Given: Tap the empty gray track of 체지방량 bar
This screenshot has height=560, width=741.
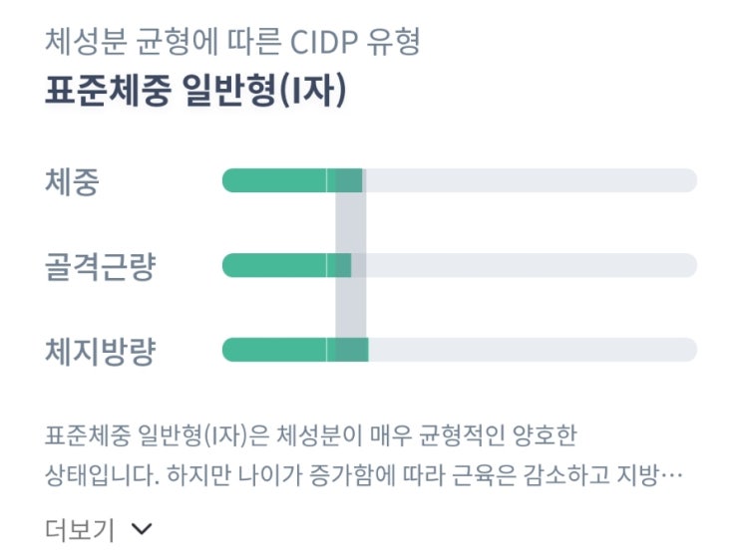Looking at the screenshot, I should (x=533, y=350).
